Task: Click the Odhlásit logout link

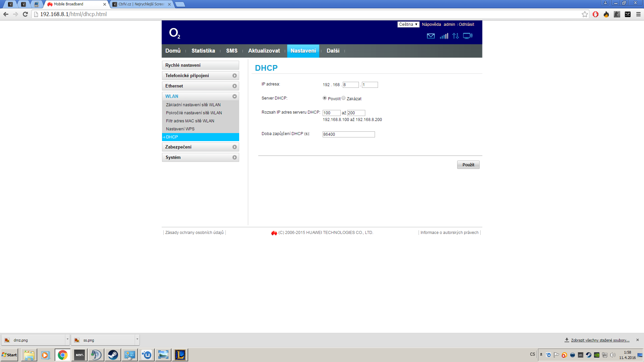Action: (466, 24)
